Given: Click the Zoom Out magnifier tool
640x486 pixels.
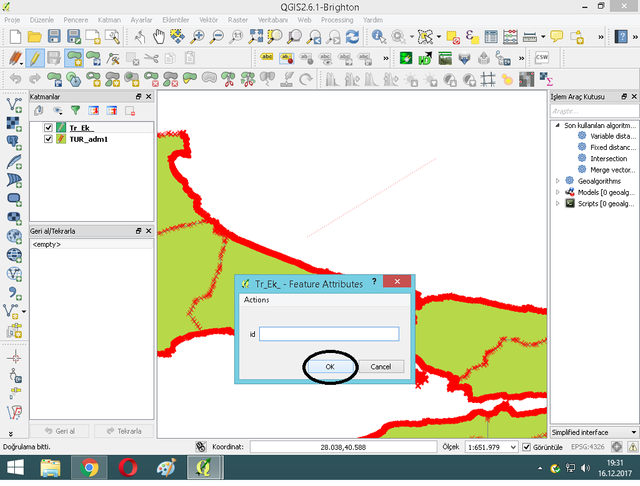Looking at the screenshot, I should [x=217, y=37].
